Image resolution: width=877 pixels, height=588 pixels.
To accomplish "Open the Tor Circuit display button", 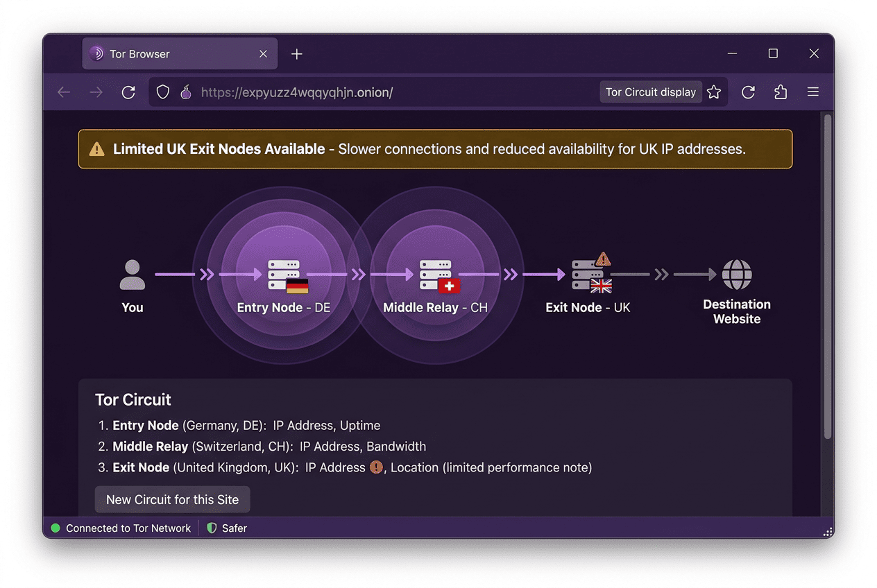I will point(650,92).
